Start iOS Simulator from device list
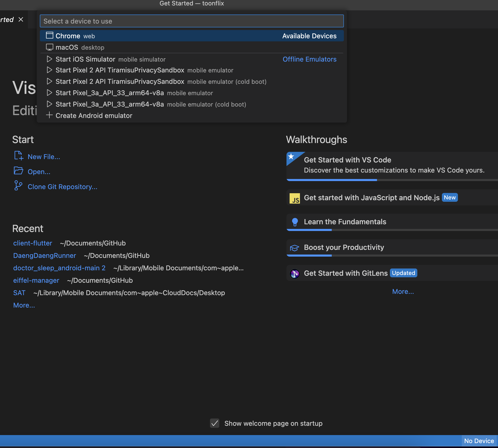498x448 pixels. click(85, 59)
